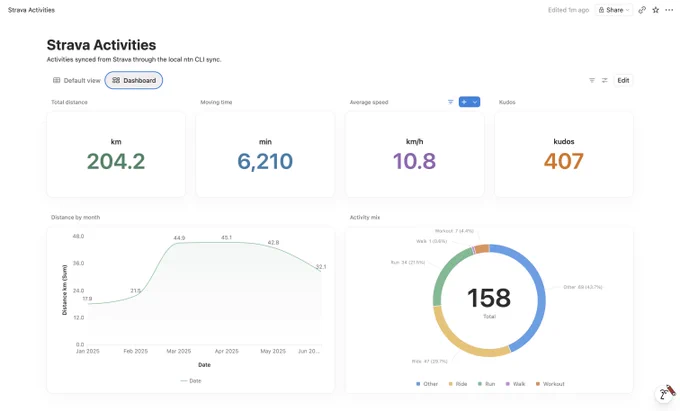The height and width of the screenshot is (411, 680).
Task: Click the Strava Activities page heading
Action: coord(101,45)
